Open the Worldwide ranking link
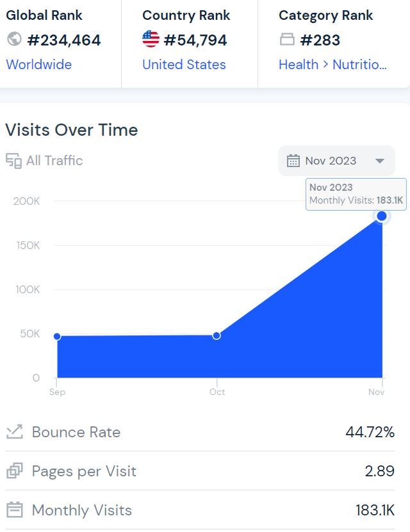Image resolution: width=410 pixels, height=532 pixels. (x=39, y=65)
